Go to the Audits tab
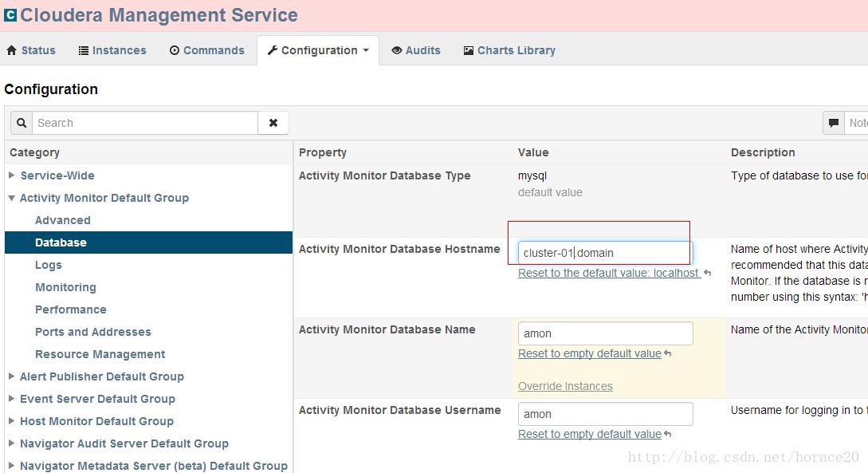This screenshot has height=473, width=868. click(416, 50)
